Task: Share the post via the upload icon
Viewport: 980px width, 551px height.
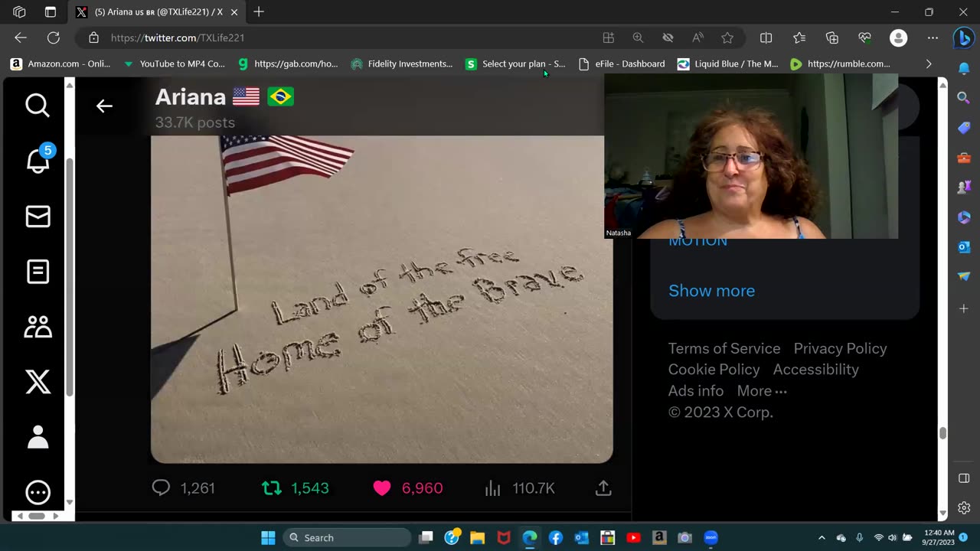Action: pos(603,488)
